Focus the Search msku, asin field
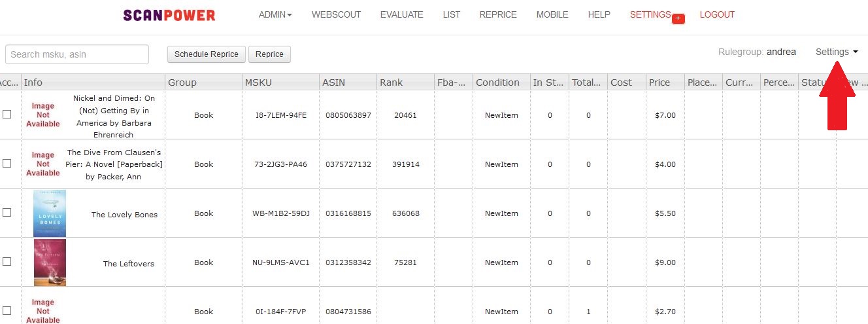Screen dimensions: 868x324 click(x=77, y=54)
